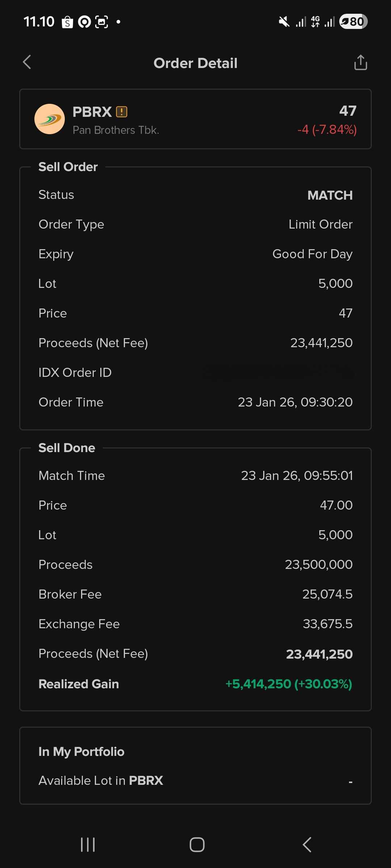This screenshot has height=868, width=391.
Task: Tap the Shopee notification icon
Action: (x=67, y=22)
